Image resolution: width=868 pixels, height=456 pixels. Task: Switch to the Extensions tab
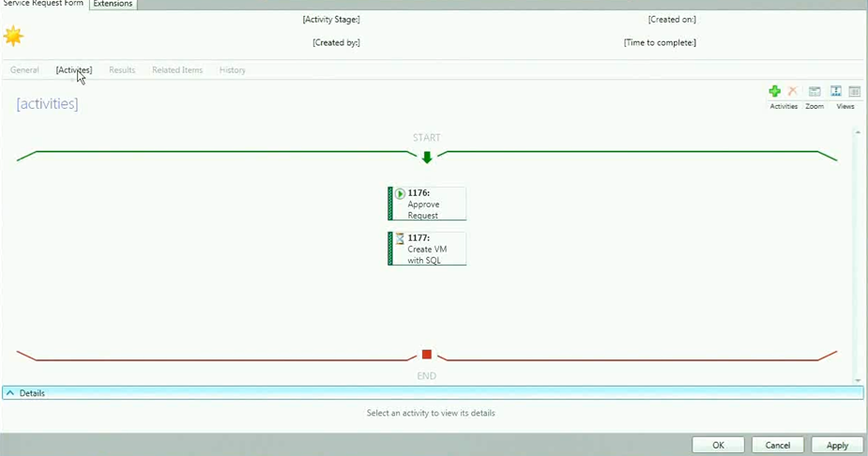click(113, 4)
